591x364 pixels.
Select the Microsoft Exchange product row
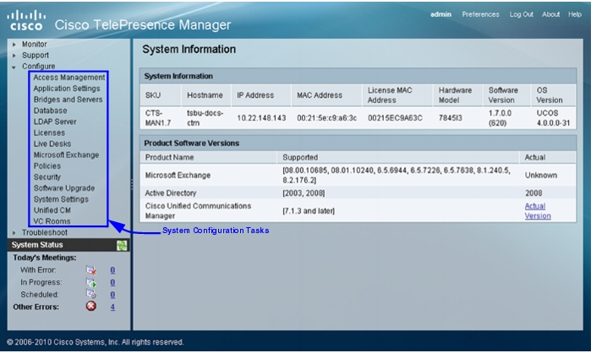pyautogui.click(x=358, y=175)
